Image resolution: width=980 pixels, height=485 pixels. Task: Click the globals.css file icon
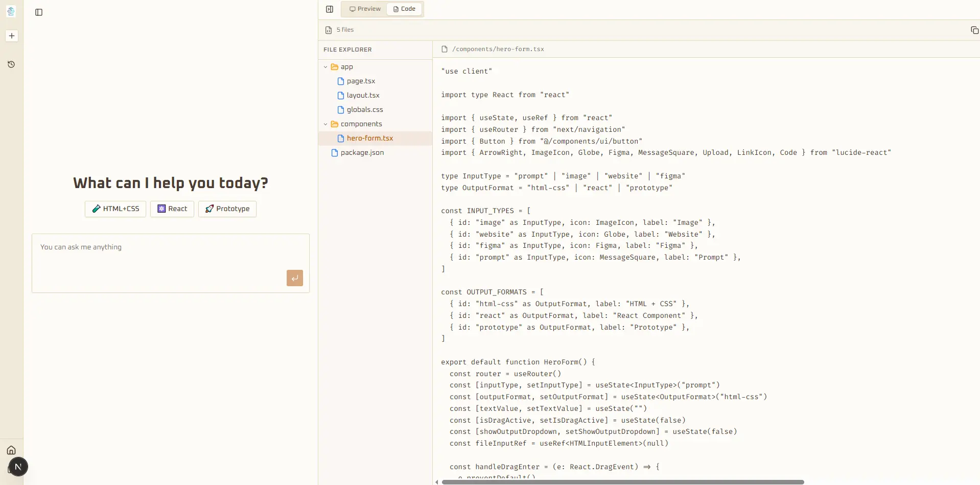click(341, 110)
